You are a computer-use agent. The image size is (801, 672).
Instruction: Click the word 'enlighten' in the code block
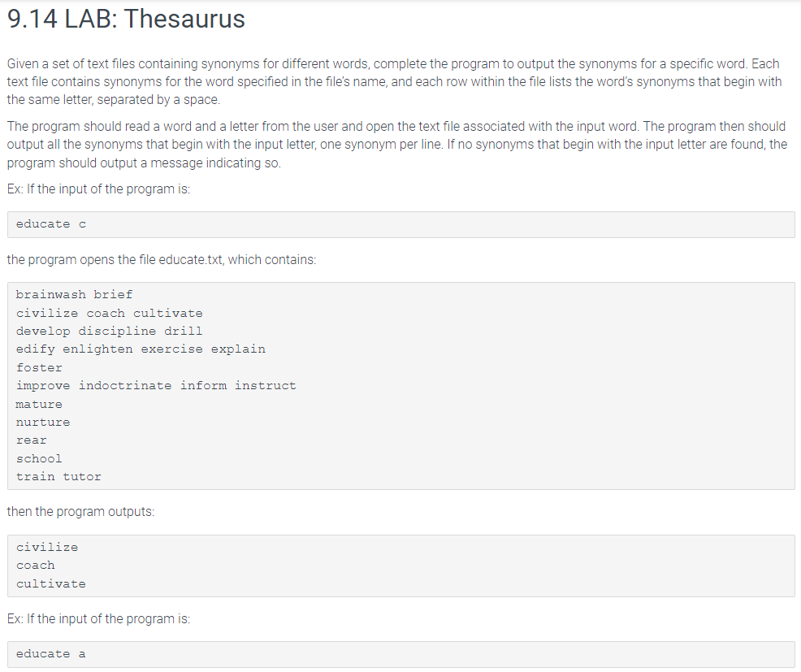[x=97, y=349]
